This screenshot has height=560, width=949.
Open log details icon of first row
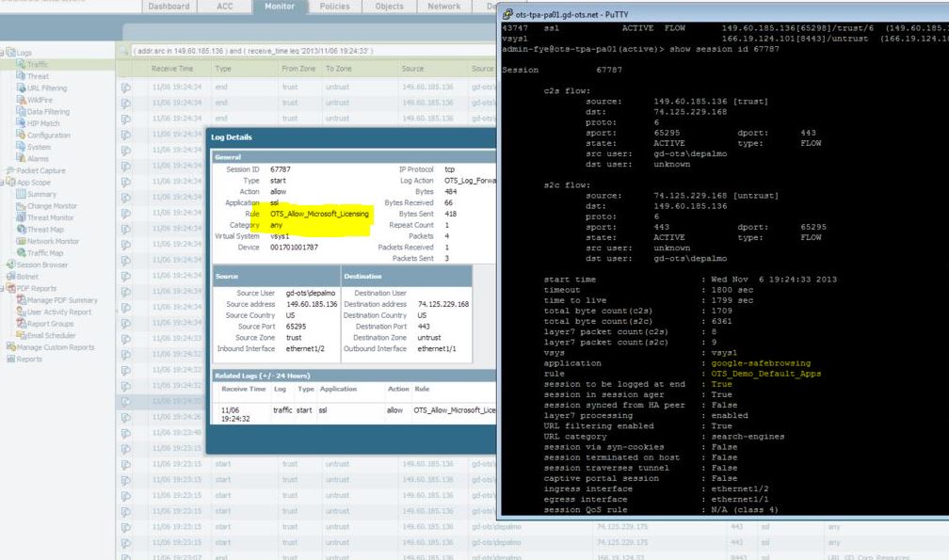click(x=125, y=88)
